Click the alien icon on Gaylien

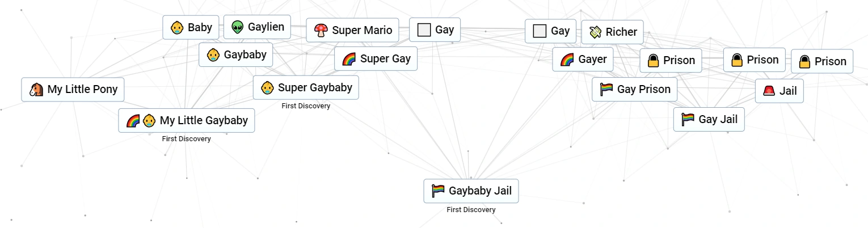coord(237,27)
